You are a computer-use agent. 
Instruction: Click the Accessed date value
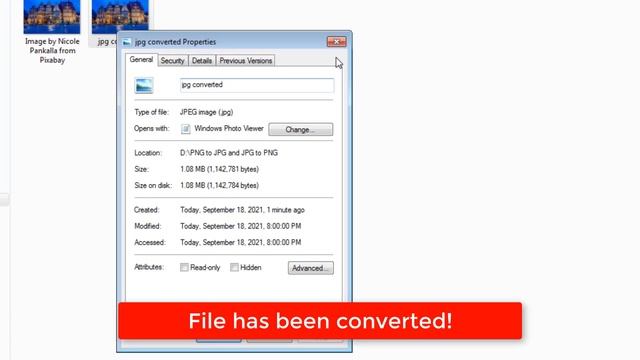(x=241, y=242)
